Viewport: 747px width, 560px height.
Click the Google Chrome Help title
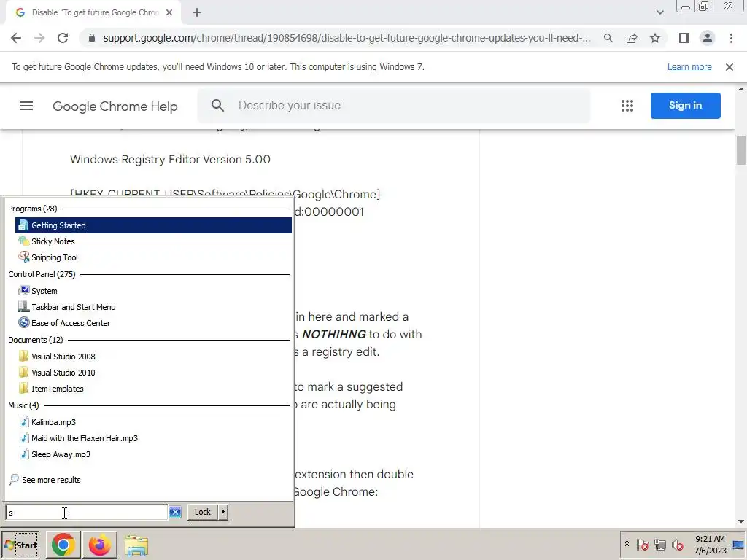[x=115, y=106]
